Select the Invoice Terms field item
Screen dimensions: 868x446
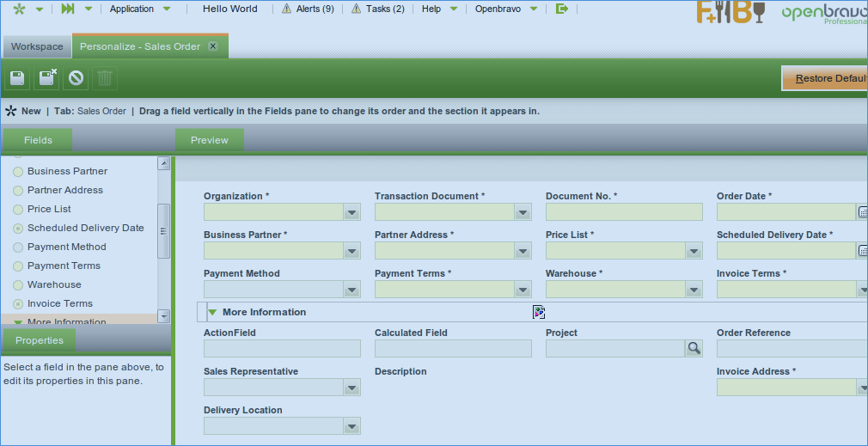point(59,303)
